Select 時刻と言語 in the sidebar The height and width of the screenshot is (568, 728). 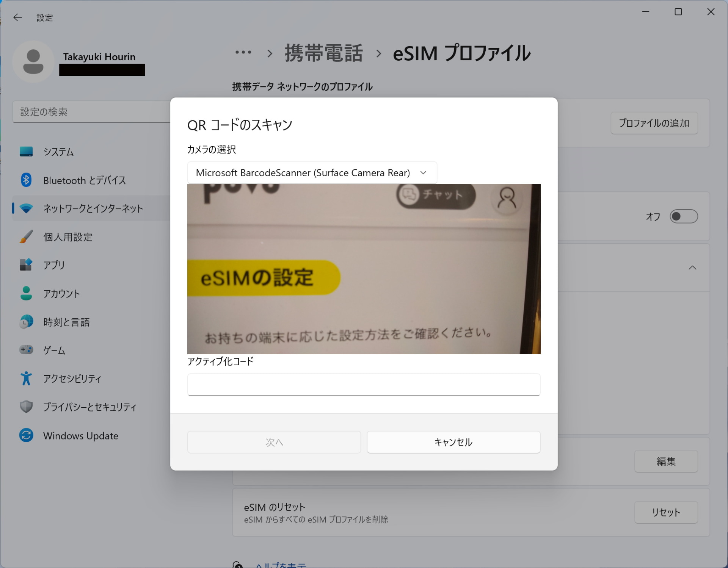click(67, 322)
